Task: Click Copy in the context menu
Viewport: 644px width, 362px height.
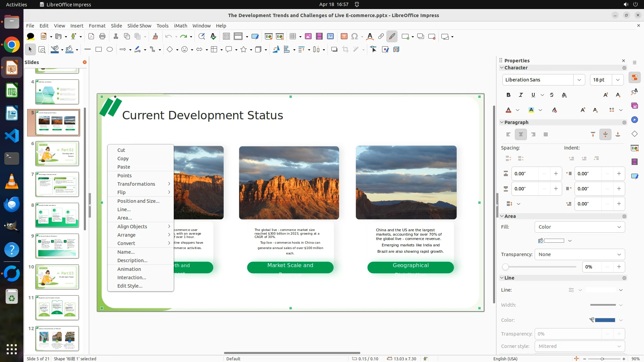Action: 123,159
